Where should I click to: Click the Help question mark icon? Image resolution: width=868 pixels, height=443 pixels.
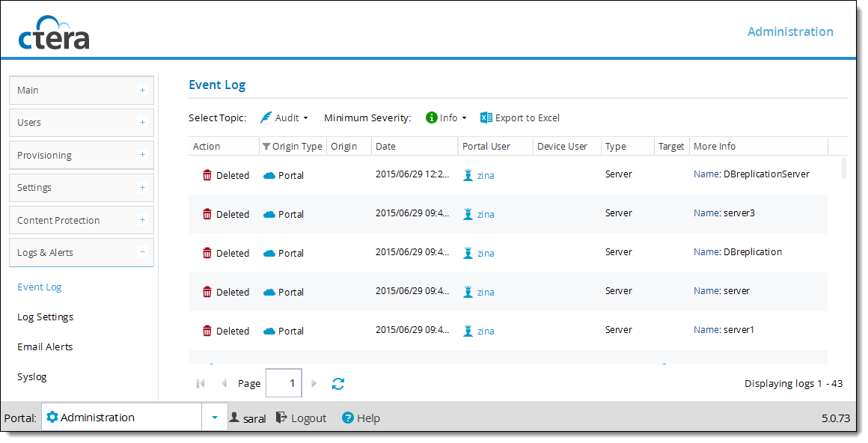click(348, 418)
